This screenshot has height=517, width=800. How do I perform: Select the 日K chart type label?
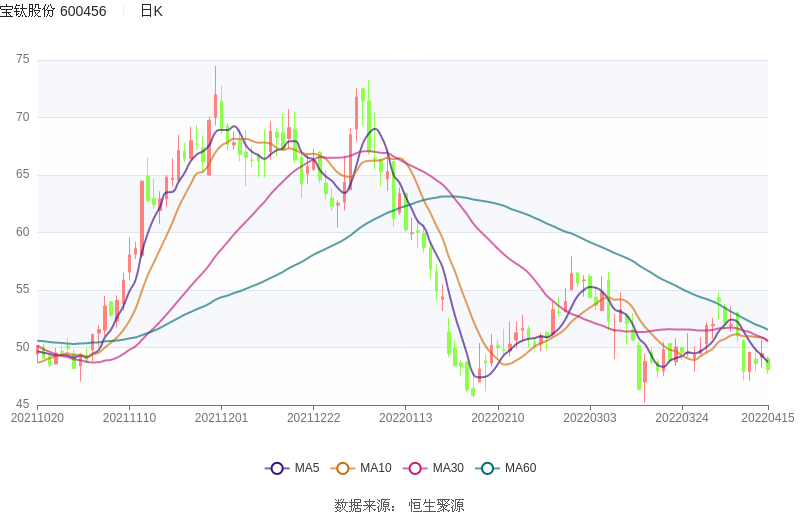151,11
